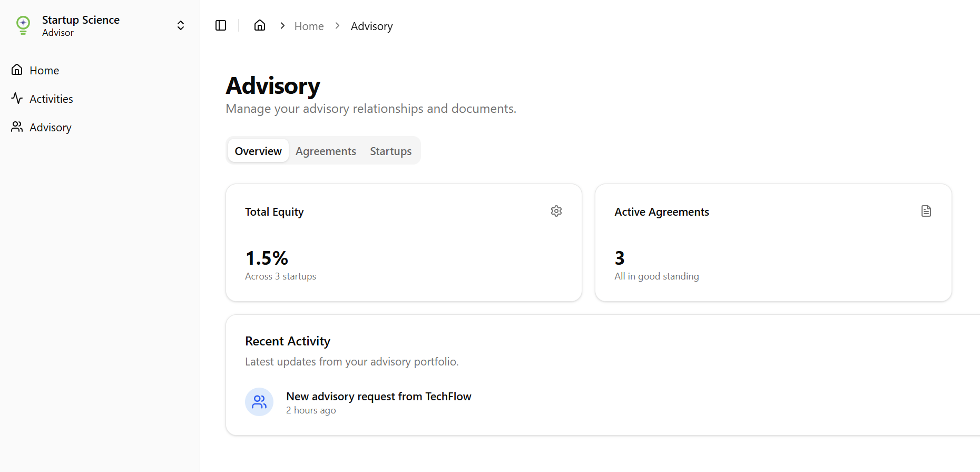Viewport: 980px width, 472px height.
Task: Click the Advisory page heading
Action: [273, 85]
